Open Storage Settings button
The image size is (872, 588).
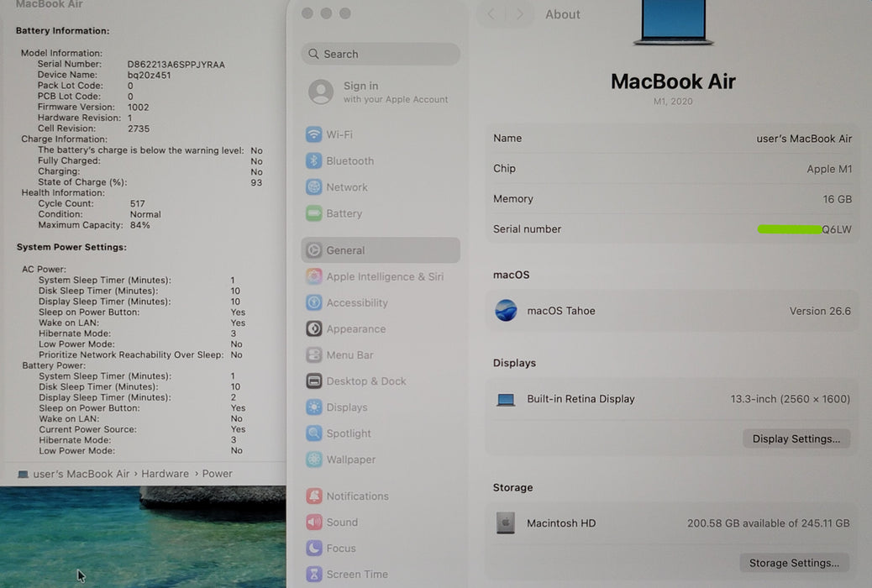(x=794, y=563)
